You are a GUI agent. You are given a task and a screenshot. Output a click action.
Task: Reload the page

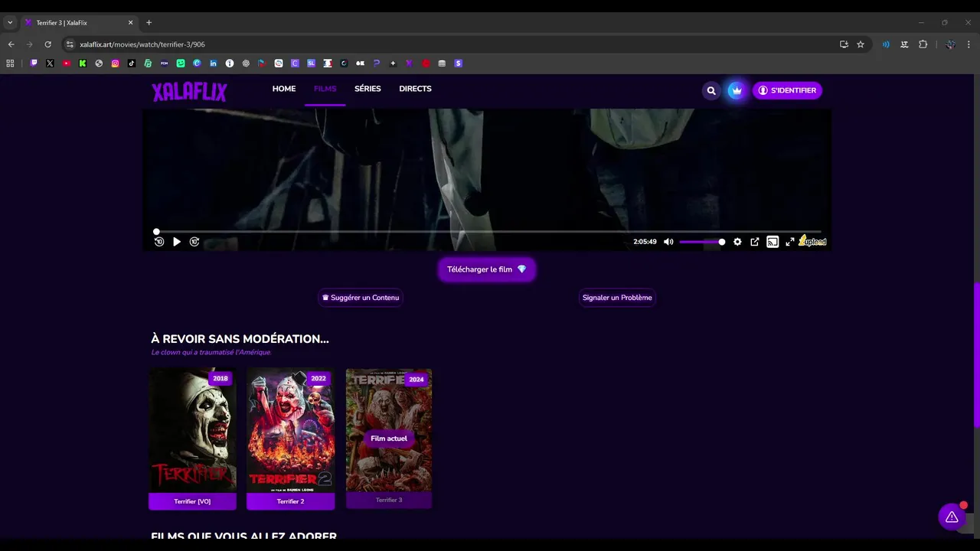(47, 44)
